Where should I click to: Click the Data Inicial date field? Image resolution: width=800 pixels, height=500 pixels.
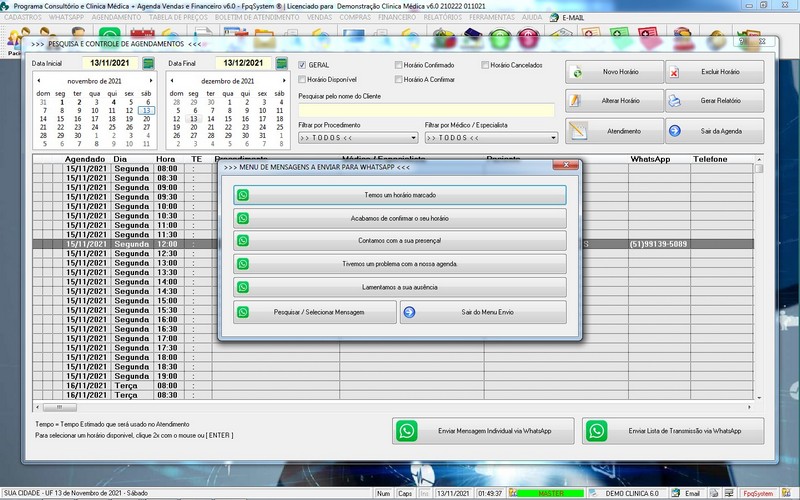[110, 63]
